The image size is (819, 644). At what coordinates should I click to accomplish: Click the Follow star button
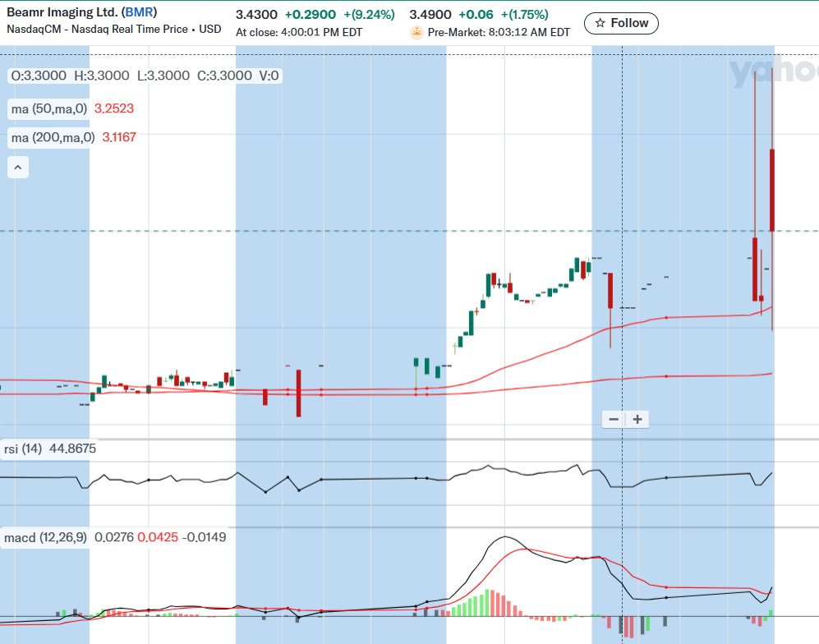pos(621,23)
